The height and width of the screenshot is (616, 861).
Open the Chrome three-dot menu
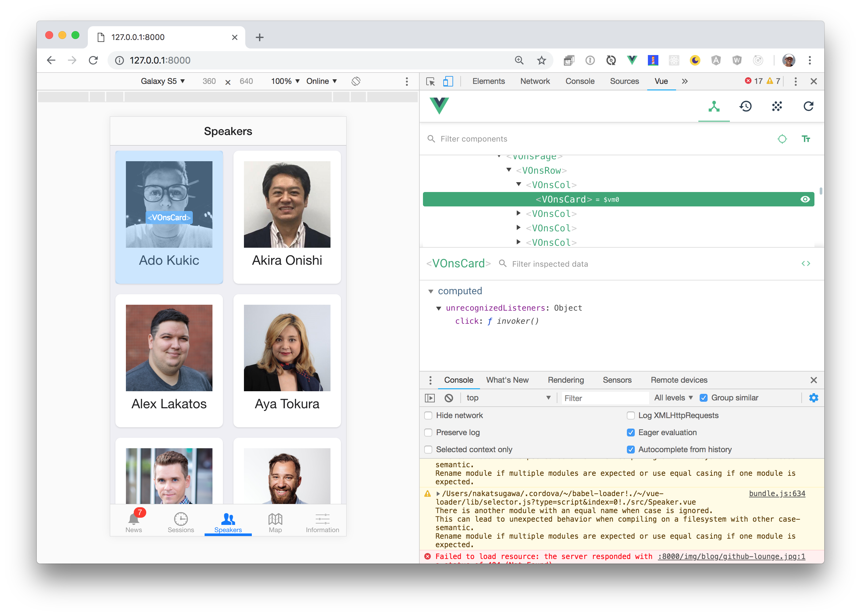point(810,60)
